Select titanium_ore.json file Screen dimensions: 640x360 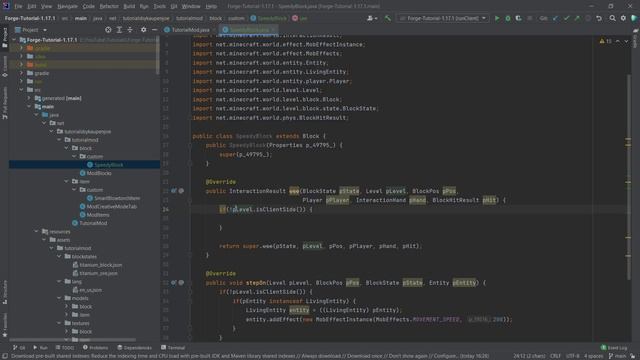click(x=95, y=273)
